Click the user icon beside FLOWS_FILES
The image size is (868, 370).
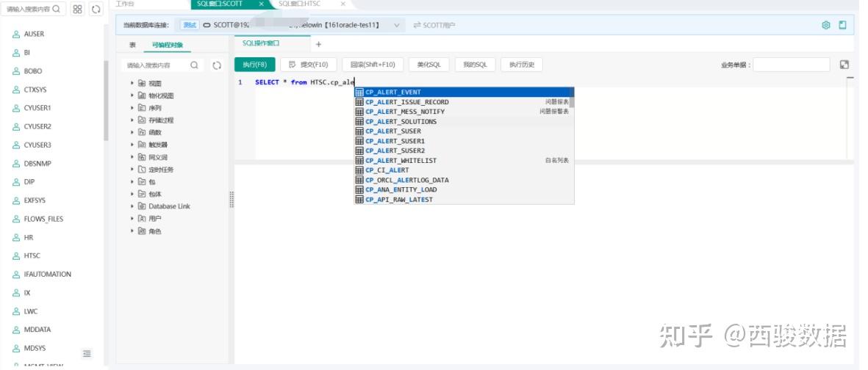16,219
